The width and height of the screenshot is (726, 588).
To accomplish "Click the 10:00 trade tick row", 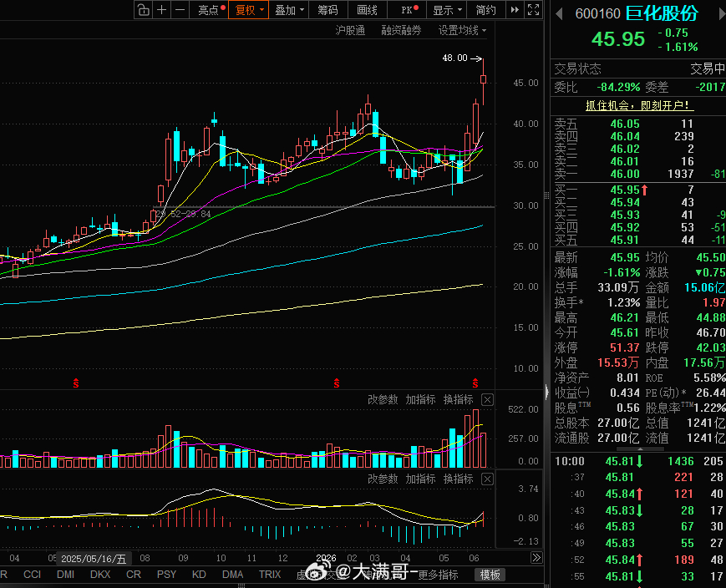I will click(x=638, y=461).
